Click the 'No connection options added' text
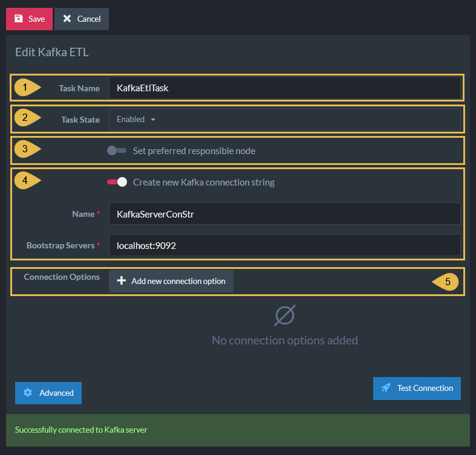The width and height of the screenshot is (476, 455). pyautogui.click(x=285, y=340)
